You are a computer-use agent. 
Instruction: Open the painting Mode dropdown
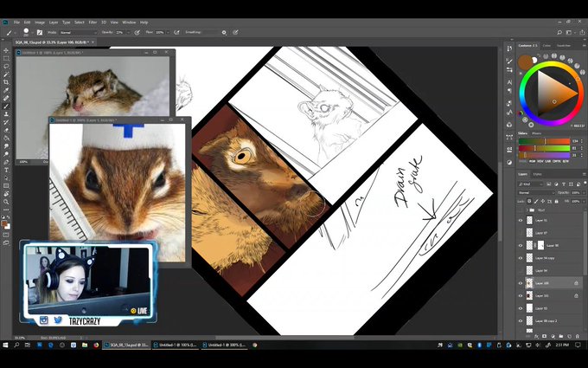pos(79,33)
